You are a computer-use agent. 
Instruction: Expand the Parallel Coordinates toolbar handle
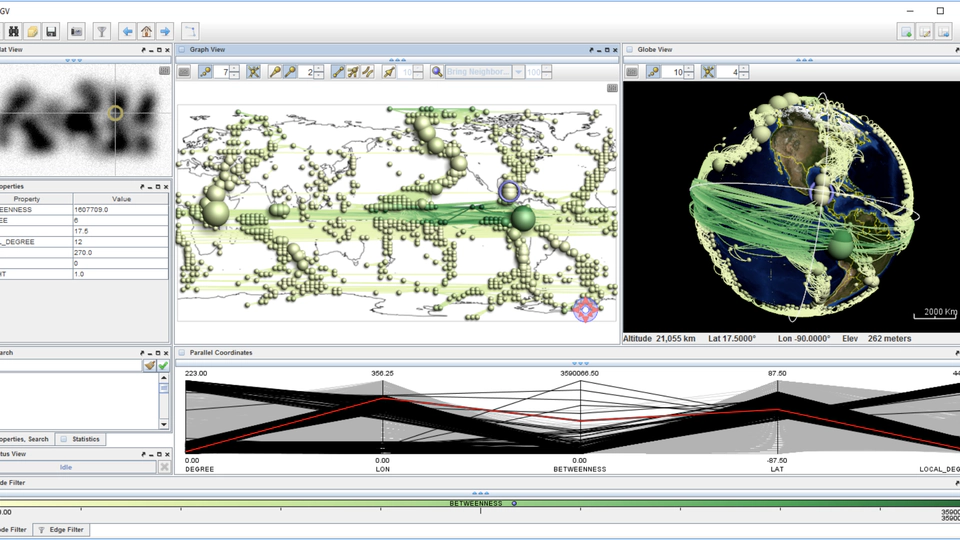point(580,363)
